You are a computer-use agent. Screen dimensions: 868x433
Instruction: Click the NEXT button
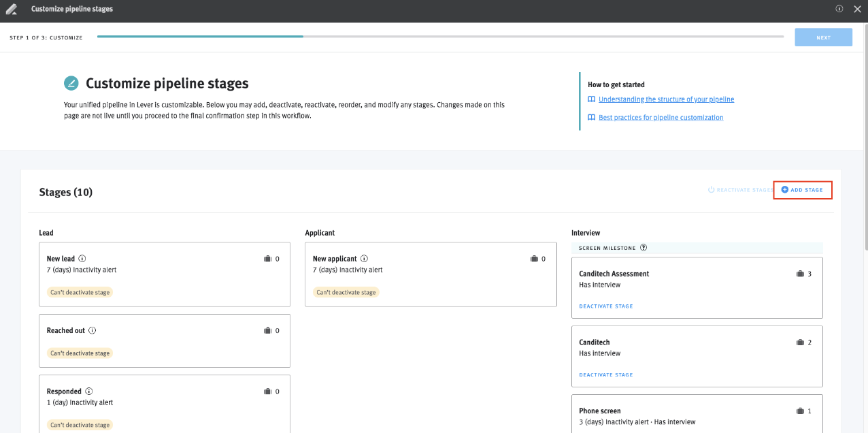pyautogui.click(x=823, y=37)
